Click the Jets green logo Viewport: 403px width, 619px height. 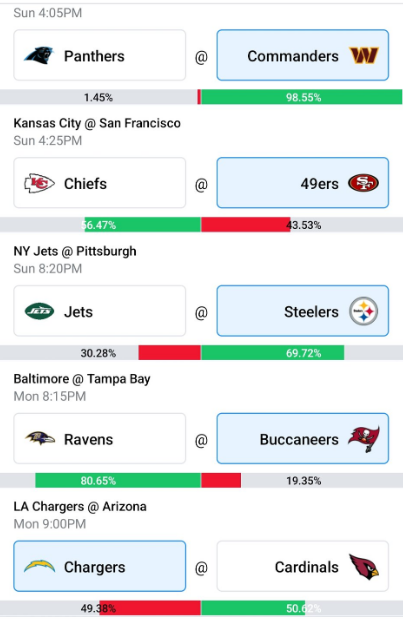pos(39,311)
